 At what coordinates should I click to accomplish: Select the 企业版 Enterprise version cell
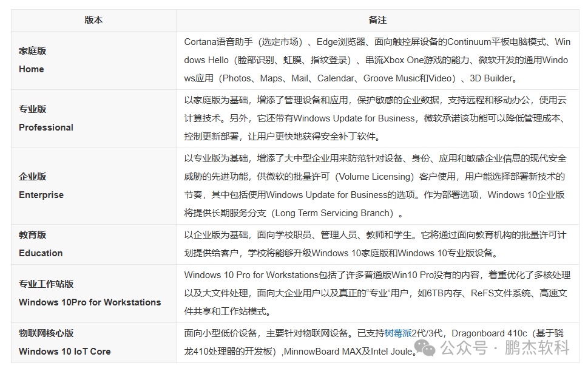coord(93,186)
